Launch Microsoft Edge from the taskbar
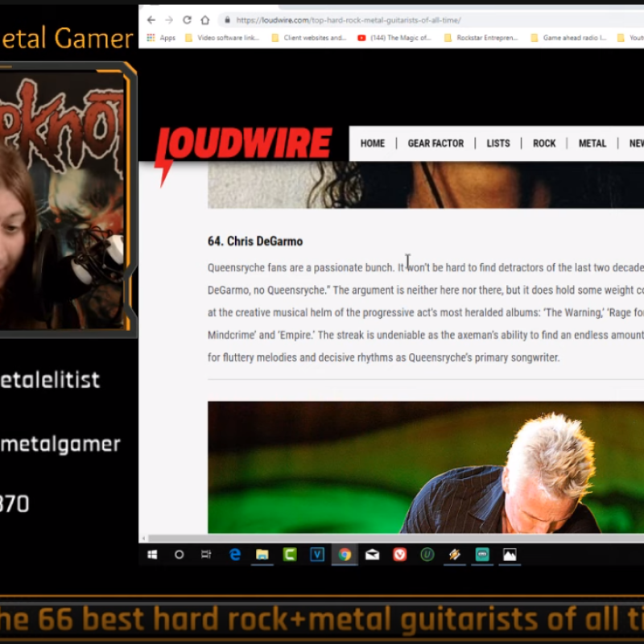The image size is (644, 644). [235, 555]
